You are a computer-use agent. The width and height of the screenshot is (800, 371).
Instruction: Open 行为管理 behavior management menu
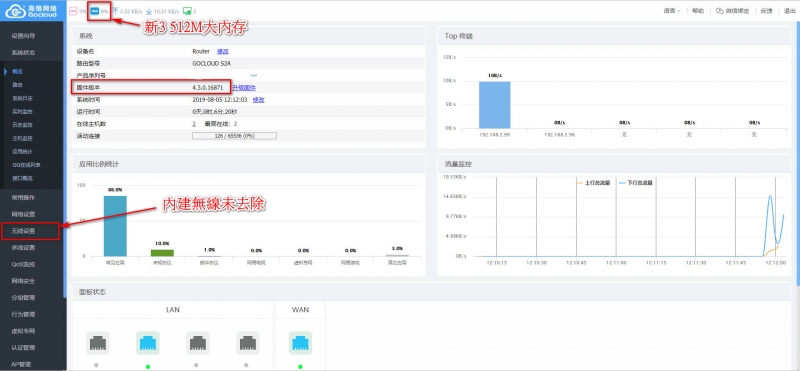(23, 314)
